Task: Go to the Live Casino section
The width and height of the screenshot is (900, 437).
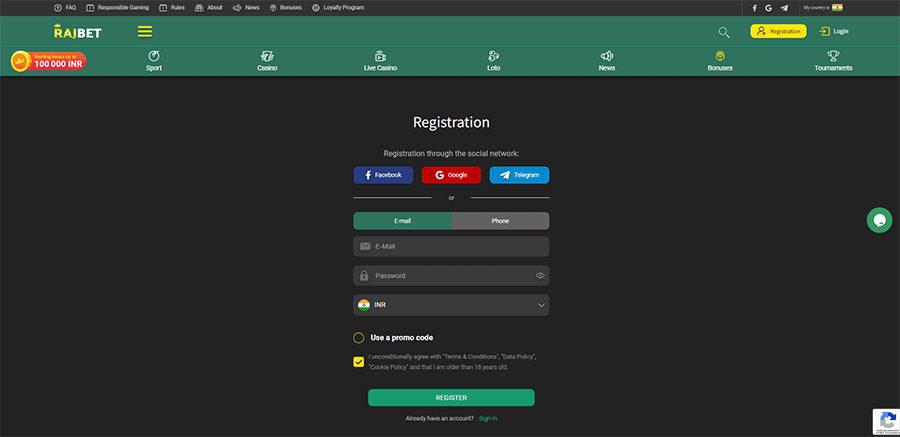Action: [x=380, y=61]
